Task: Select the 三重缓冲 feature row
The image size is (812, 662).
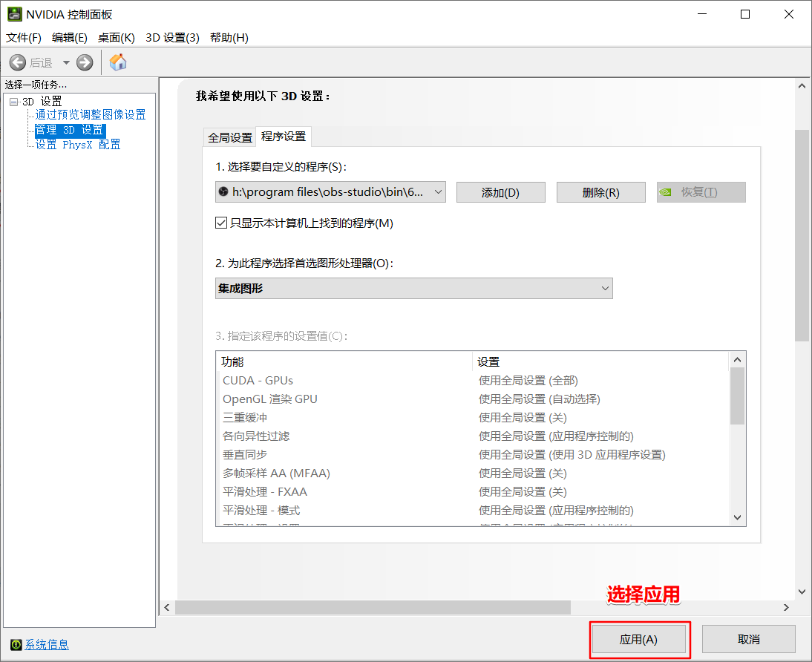Action: point(472,418)
